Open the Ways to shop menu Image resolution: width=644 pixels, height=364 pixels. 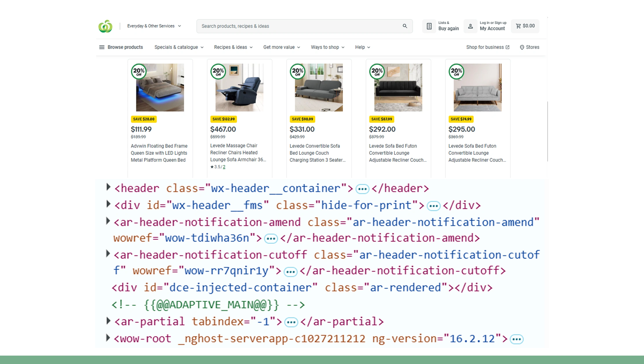pyautogui.click(x=327, y=47)
